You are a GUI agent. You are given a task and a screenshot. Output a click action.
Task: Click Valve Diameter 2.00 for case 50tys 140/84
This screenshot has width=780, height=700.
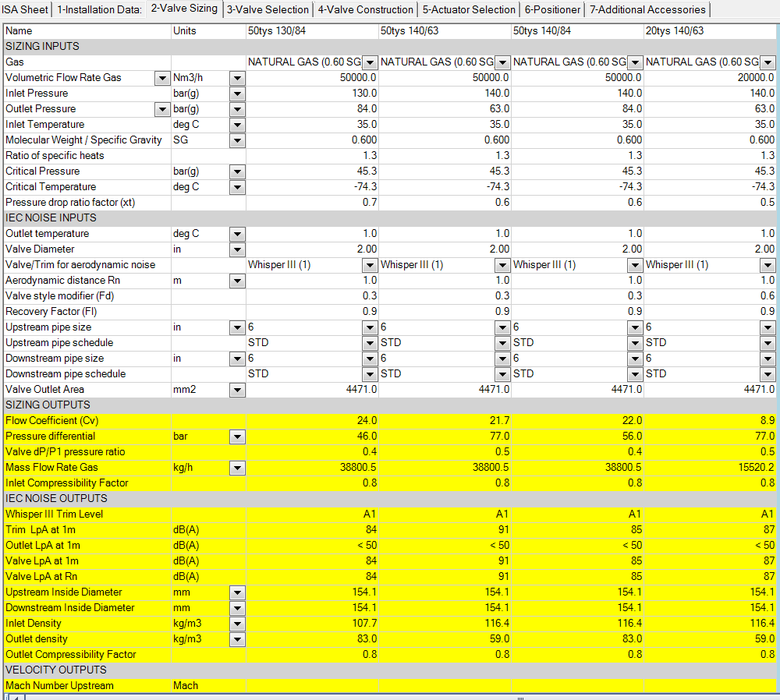pyautogui.click(x=577, y=249)
